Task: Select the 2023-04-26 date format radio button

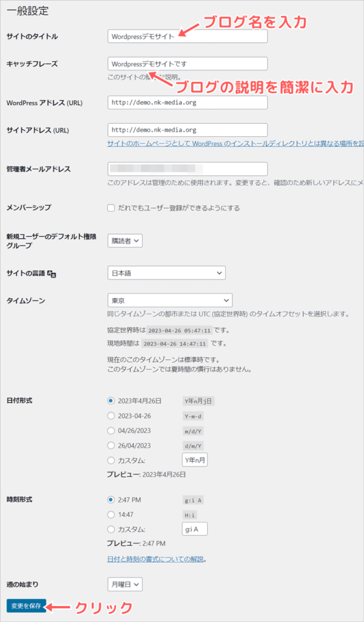Action: pos(111,415)
